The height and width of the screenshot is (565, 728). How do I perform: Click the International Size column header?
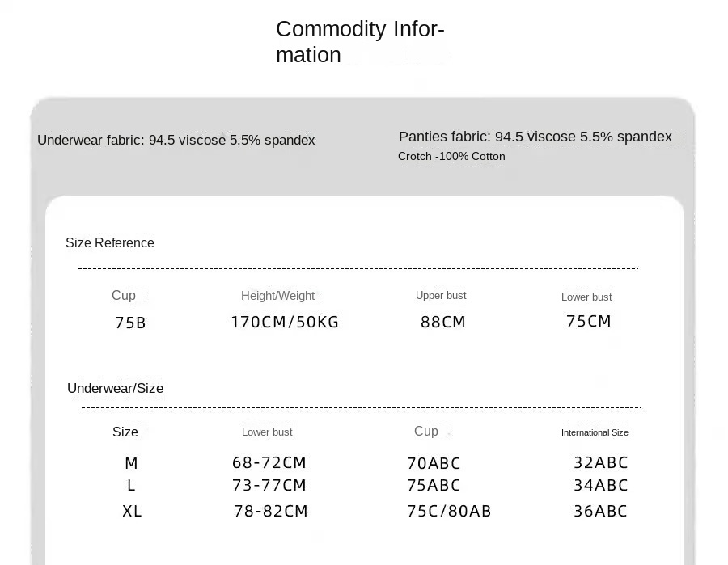[x=595, y=432]
